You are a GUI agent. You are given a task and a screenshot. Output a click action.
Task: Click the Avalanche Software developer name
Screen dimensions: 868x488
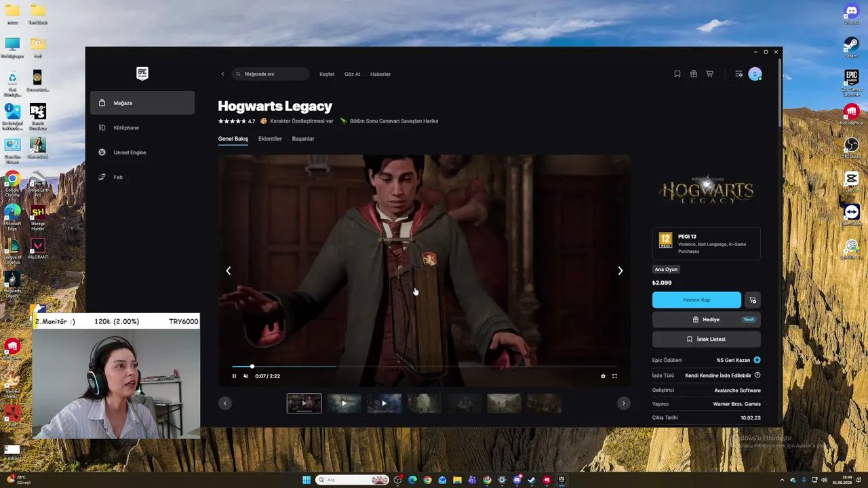click(737, 390)
